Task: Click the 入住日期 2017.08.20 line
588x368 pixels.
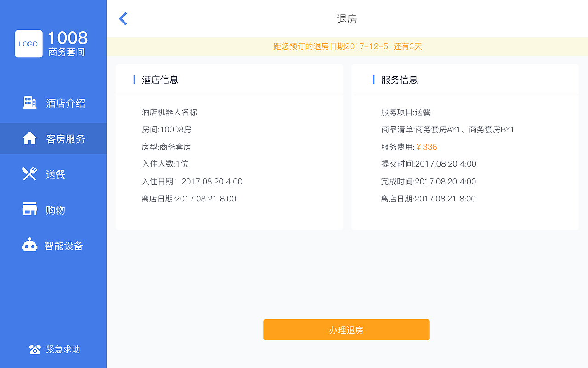Action: point(192,182)
